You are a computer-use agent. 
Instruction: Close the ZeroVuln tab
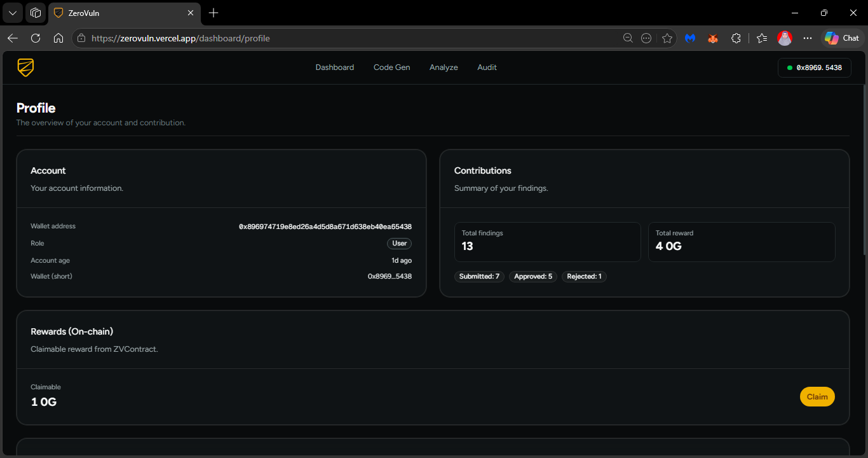click(x=191, y=13)
